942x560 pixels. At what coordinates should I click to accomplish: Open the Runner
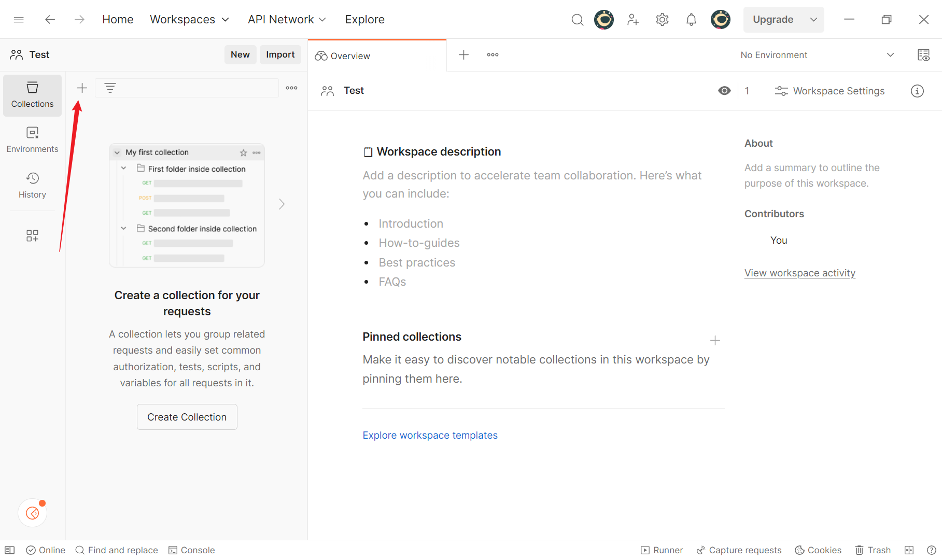point(662,550)
